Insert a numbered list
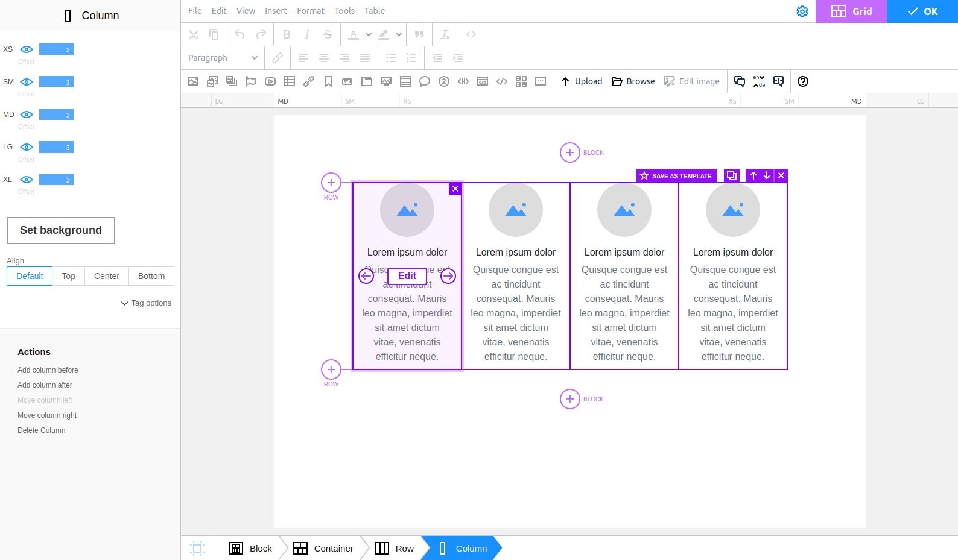The height and width of the screenshot is (560, 958). click(x=411, y=58)
